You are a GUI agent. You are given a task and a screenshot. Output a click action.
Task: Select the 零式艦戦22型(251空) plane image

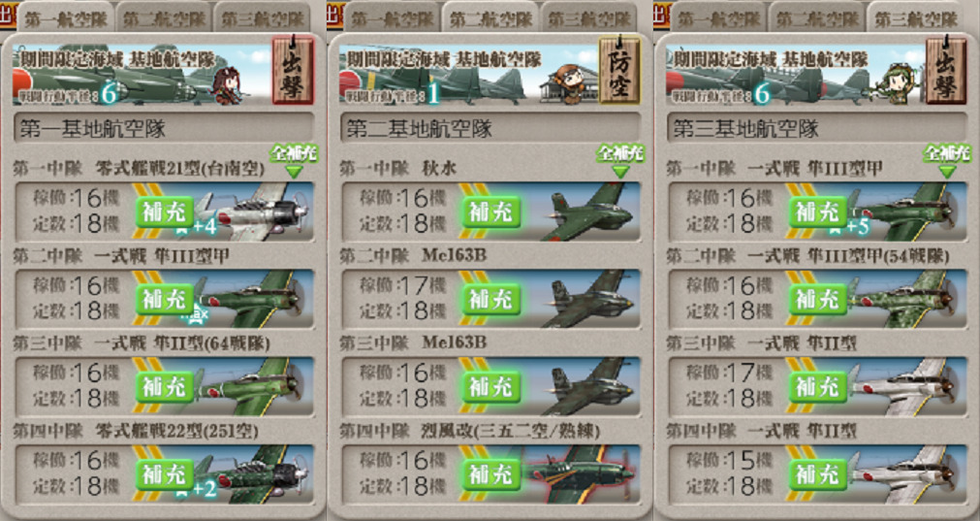[x=255, y=473]
